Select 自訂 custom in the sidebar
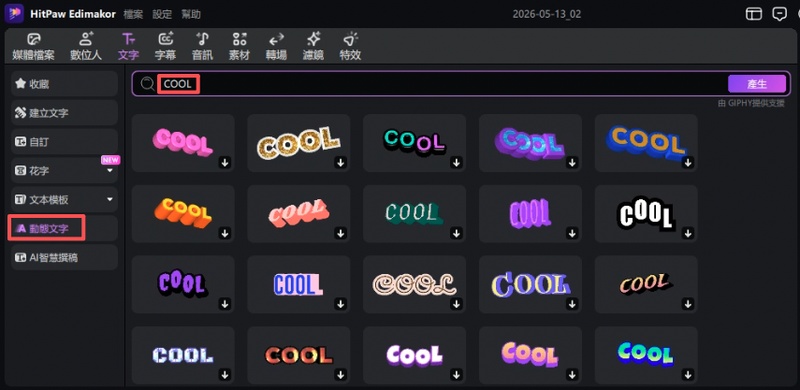 point(64,142)
